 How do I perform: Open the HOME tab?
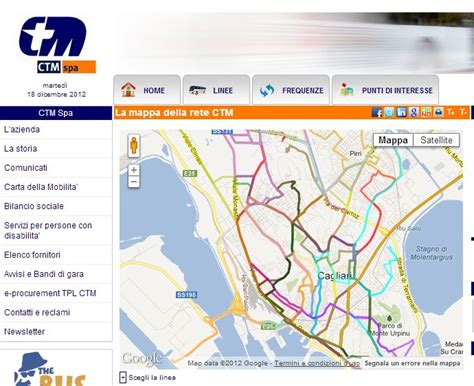[147, 90]
